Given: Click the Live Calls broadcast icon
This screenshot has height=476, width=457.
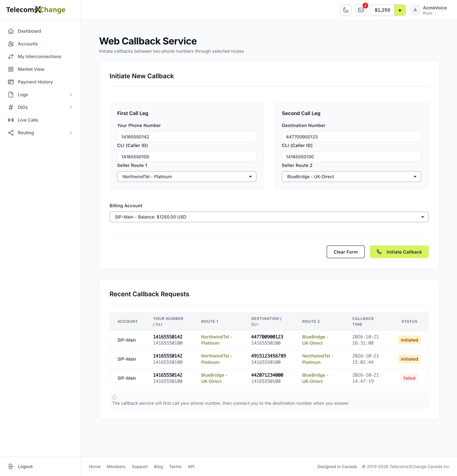Looking at the screenshot, I should point(11,120).
